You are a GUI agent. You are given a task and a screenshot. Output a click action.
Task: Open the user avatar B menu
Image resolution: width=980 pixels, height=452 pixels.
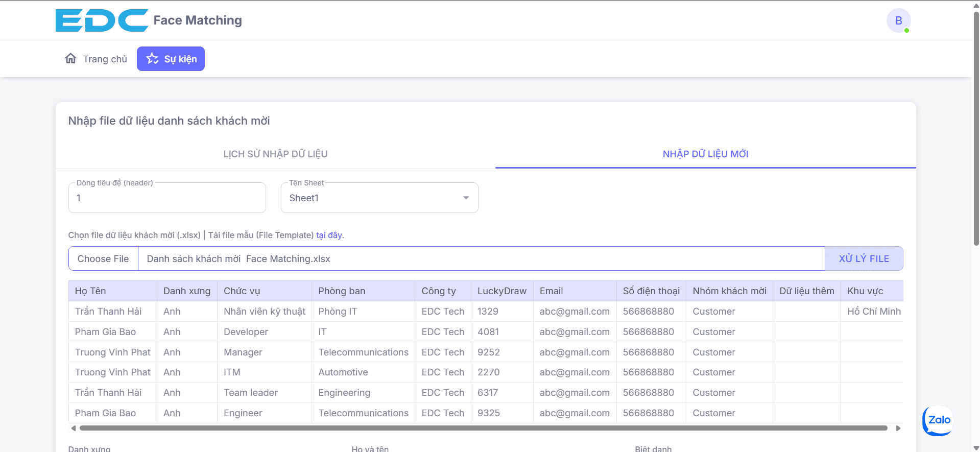[898, 21]
